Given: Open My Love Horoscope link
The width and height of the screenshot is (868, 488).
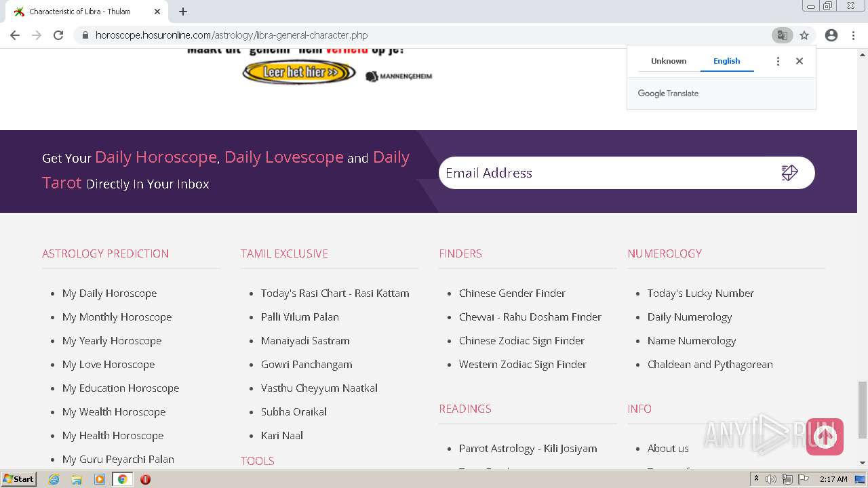Looking at the screenshot, I should pyautogui.click(x=108, y=365).
